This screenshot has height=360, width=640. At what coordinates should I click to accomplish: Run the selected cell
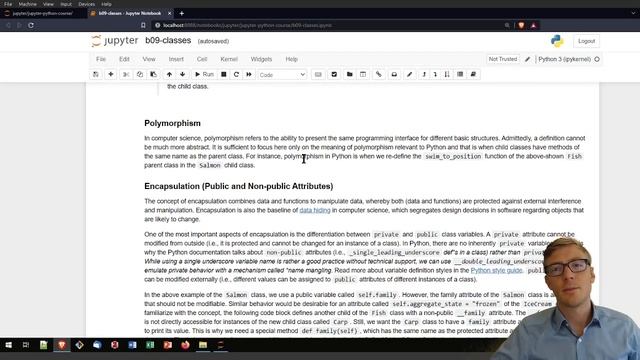tap(204, 74)
